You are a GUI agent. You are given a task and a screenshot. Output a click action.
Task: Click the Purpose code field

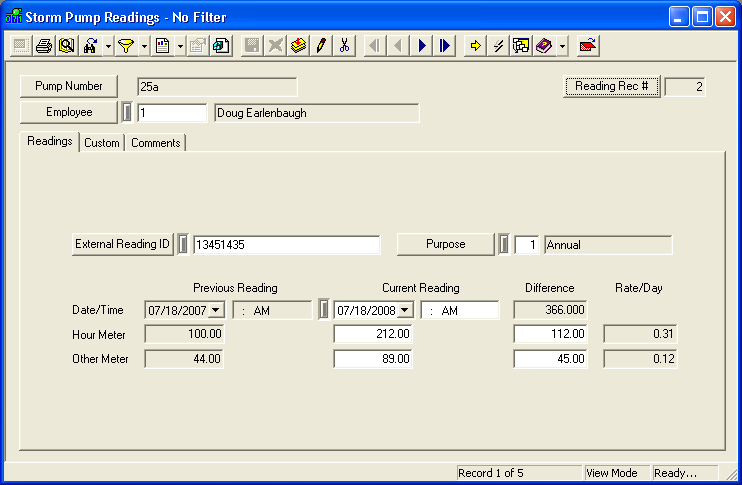[527, 245]
